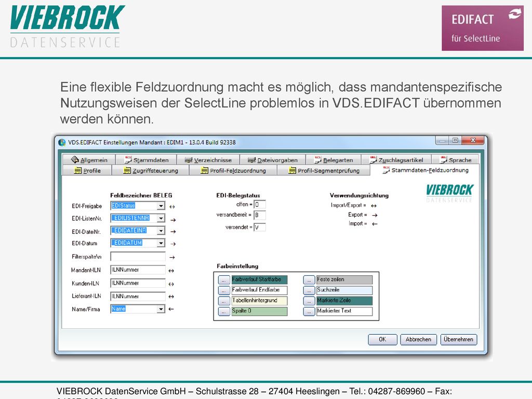Viewport: 532px width, 399px height.
Task: Select the Dateivorgaben tab
Action: (272, 160)
